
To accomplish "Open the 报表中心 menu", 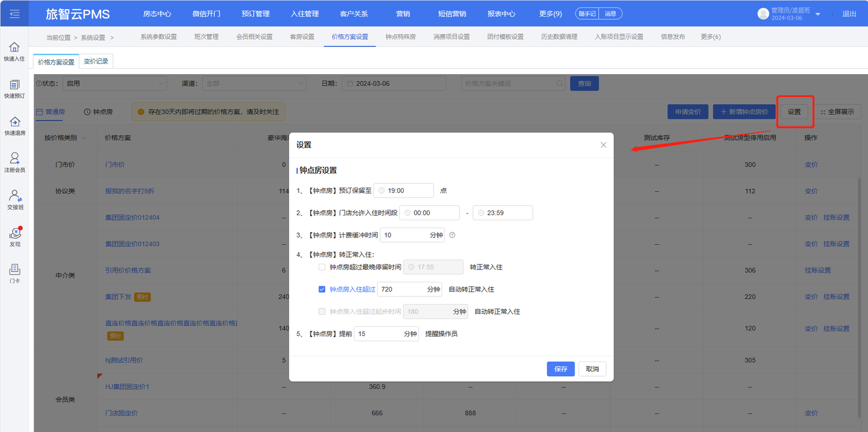I will pos(501,14).
